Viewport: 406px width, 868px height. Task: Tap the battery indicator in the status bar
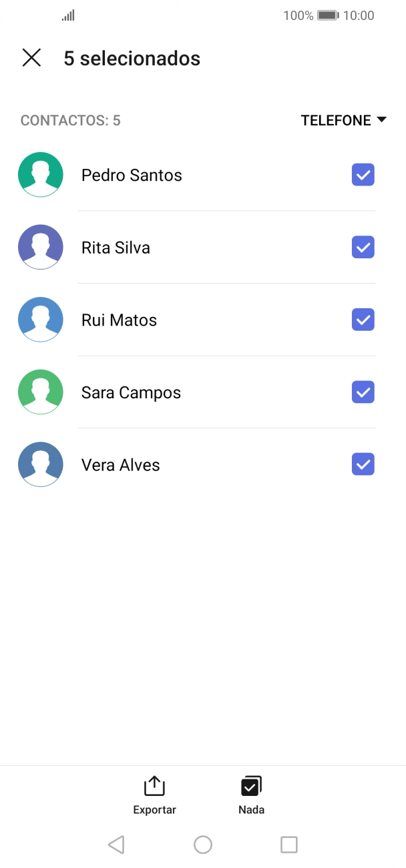[329, 15]
